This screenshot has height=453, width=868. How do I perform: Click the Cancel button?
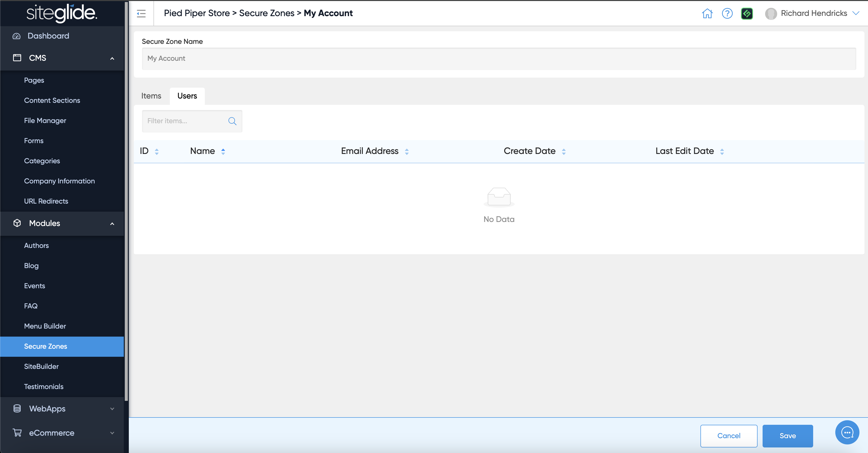[x=729, y=436]
